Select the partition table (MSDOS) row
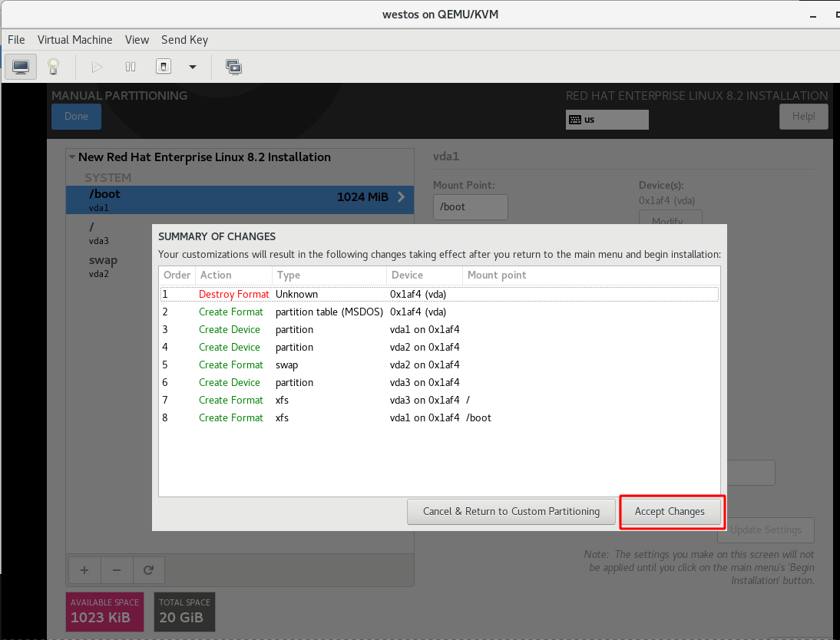Image resolution: width=840 pixels, height=640 pixels. click(439, 312)
